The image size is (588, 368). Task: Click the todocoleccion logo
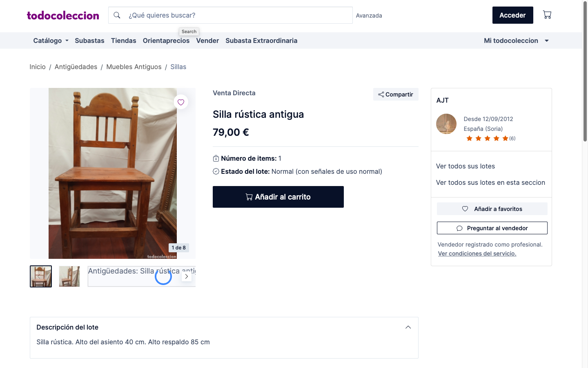pos(63,16)
